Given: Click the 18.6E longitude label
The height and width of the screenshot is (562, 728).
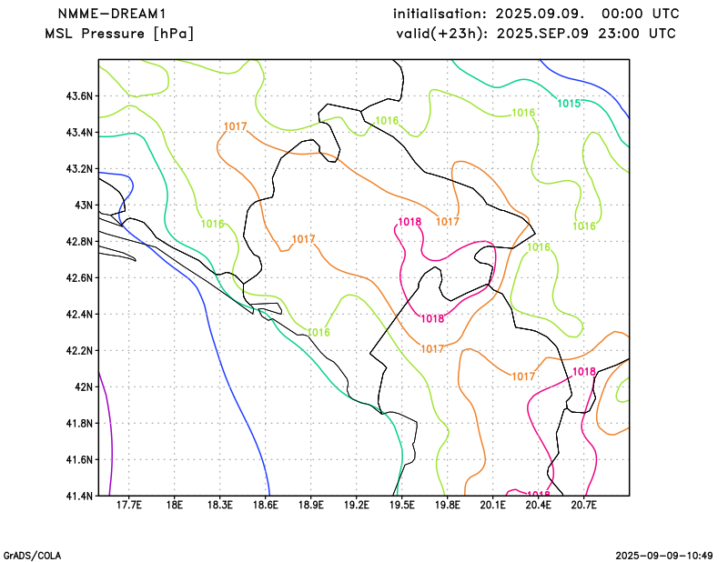Looking at the screenshot, I should 265,505.
